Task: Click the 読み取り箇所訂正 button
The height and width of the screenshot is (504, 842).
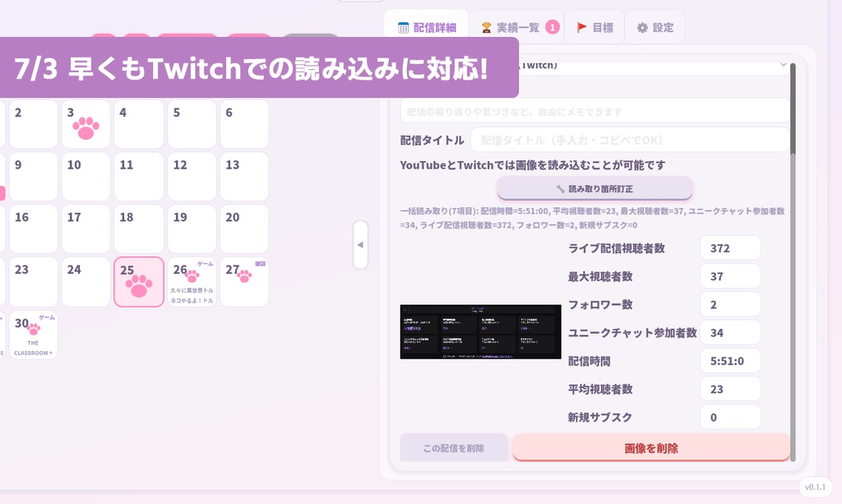Action: tap(594, 189)
